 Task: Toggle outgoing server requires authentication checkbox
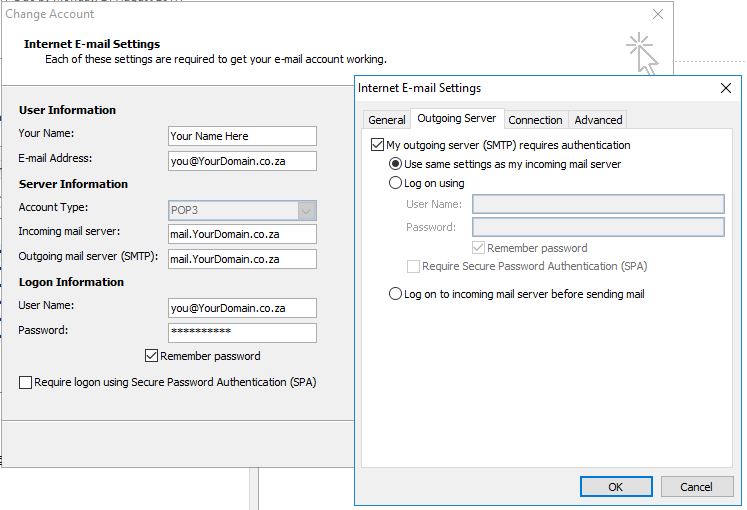(x=377, y=145)
